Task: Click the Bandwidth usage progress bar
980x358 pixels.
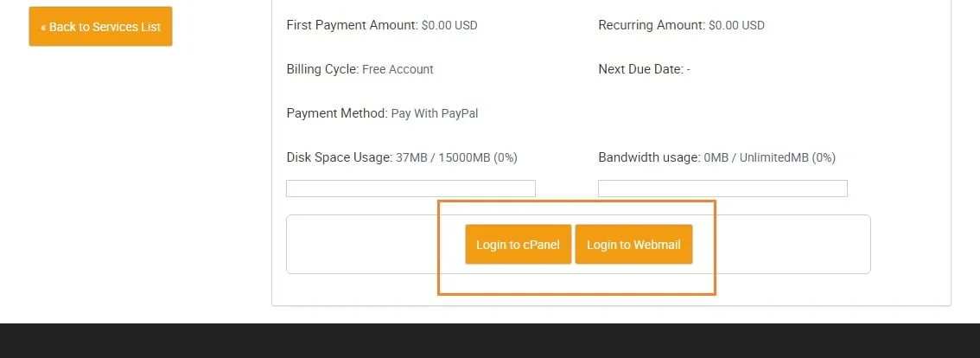Action: pos(722,189)
